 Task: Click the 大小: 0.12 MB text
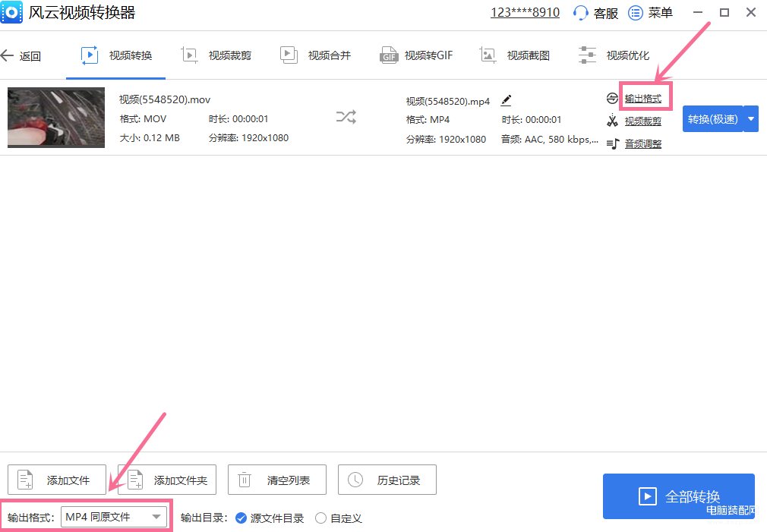tap(150, 138)
